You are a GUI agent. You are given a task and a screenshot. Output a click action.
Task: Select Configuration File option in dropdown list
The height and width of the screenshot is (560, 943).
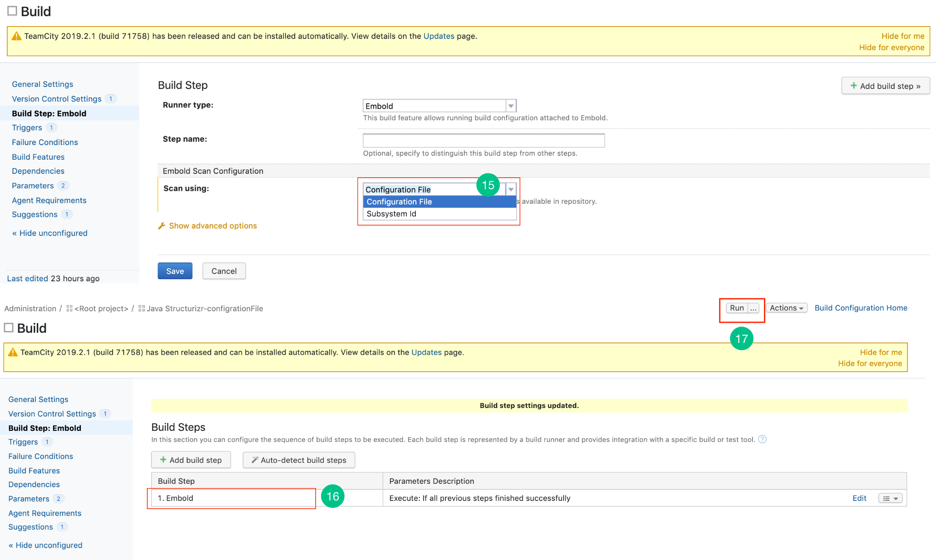click(439, 202)
